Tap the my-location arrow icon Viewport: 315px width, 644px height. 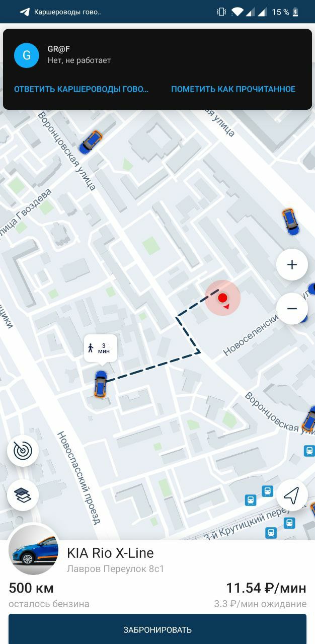pyautogui.click(x=292, y=495)
